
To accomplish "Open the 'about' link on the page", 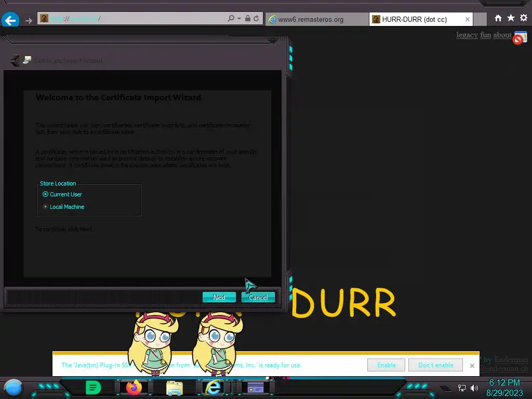I will coord(502,35).
